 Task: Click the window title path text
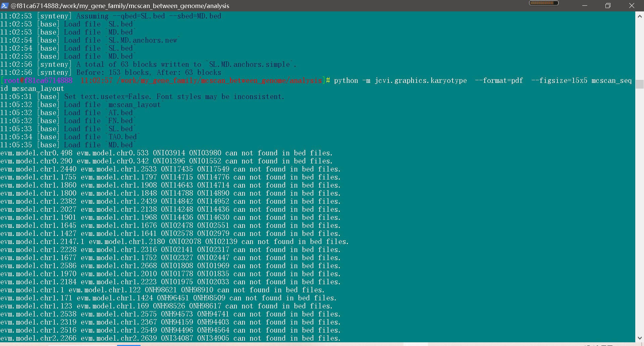[x=120, y=6]
